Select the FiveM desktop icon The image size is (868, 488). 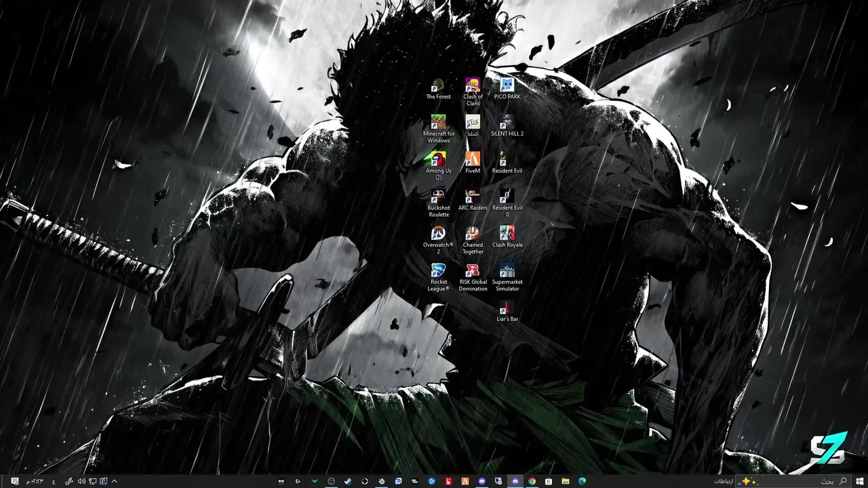pos(473,163)
